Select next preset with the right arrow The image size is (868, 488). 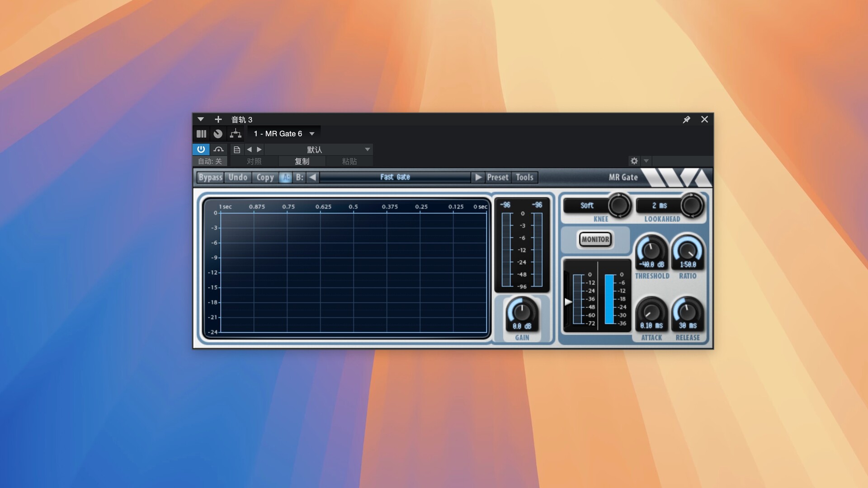(259, 150)
